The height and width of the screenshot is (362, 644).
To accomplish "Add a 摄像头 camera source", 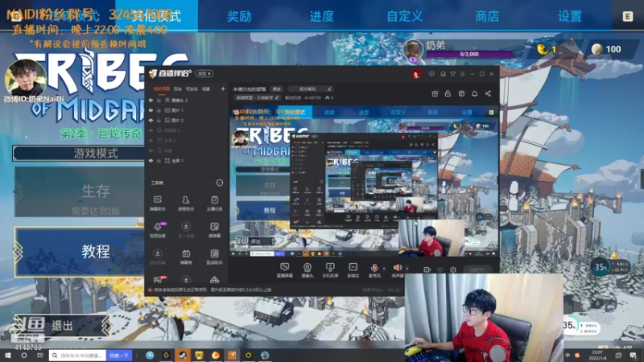I will 308,270.
